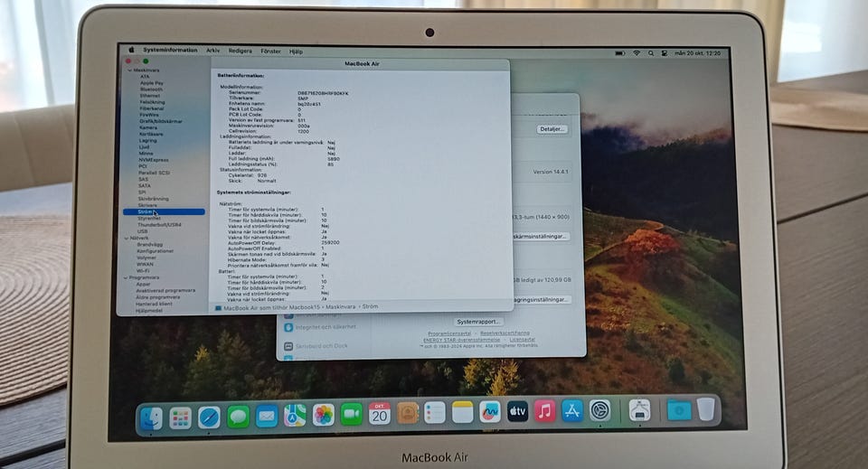Open the Licensavtal link
This screenshot has height=469, width=868.
coord(522,340)
